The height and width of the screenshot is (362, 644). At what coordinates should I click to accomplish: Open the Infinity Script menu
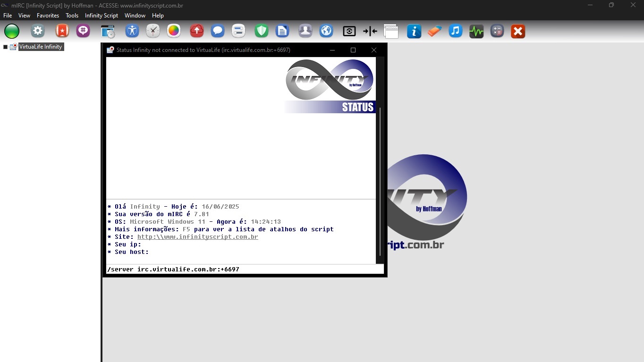(x=101, y=16)
